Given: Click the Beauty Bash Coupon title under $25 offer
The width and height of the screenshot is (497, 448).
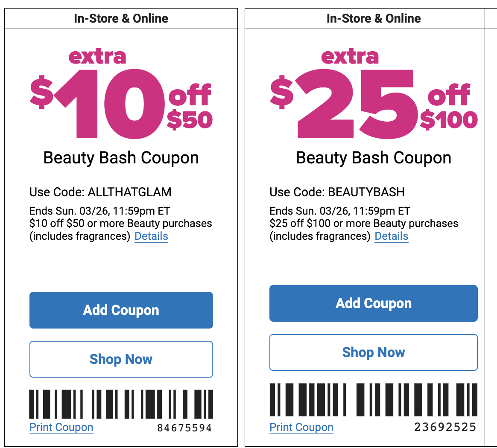Looking at the screenshot, I should pyautogui.click(x=373, y=158).
